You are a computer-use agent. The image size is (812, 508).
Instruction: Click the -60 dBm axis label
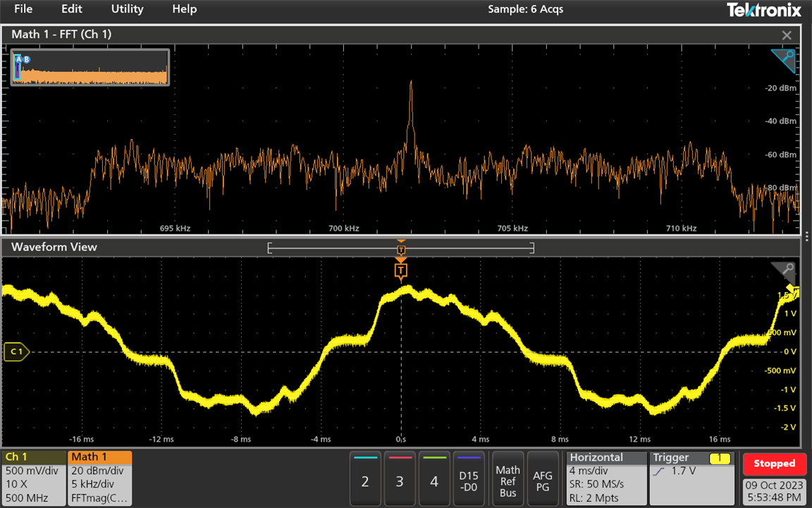pyautogui.click(x=780, y=155)
